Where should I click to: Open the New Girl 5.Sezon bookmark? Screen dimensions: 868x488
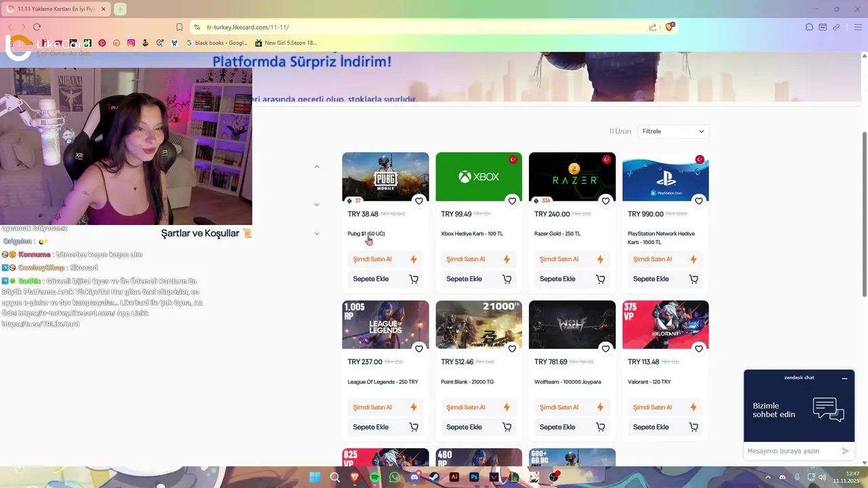286,43
